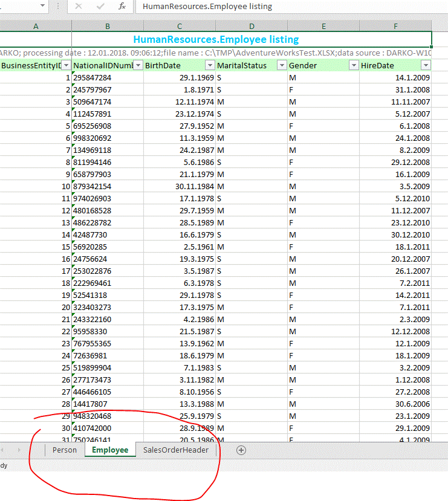Select column F header
The image size is (448, 501).
395,25
